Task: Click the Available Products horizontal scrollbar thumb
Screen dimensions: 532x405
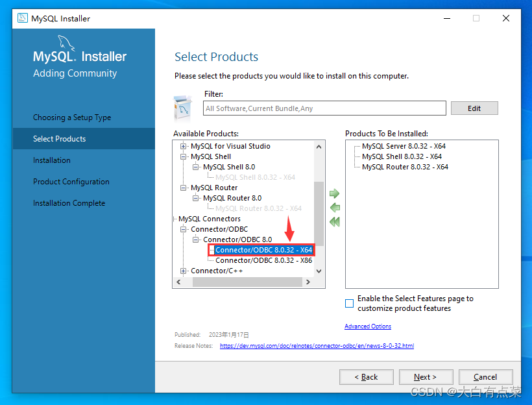Action: pos(247,282)
